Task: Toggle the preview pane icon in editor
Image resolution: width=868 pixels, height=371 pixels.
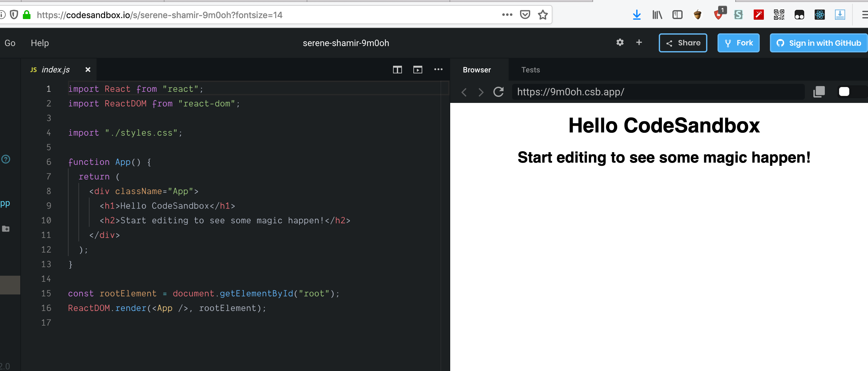Action: pyautogui.click(x=417, y=70)
